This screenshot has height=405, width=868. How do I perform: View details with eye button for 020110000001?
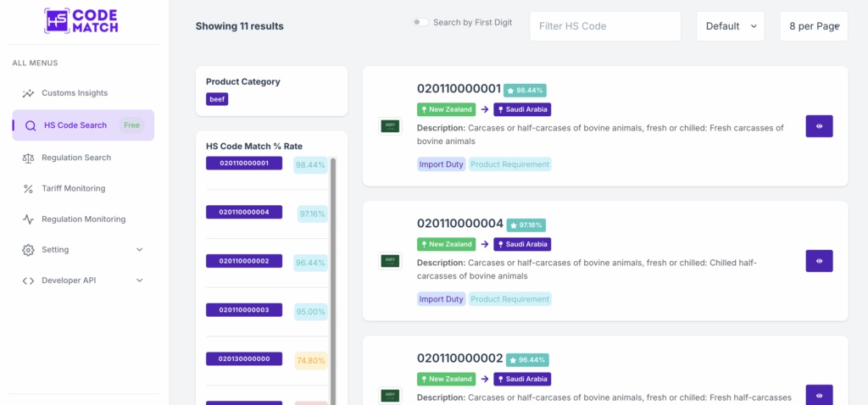819,126
